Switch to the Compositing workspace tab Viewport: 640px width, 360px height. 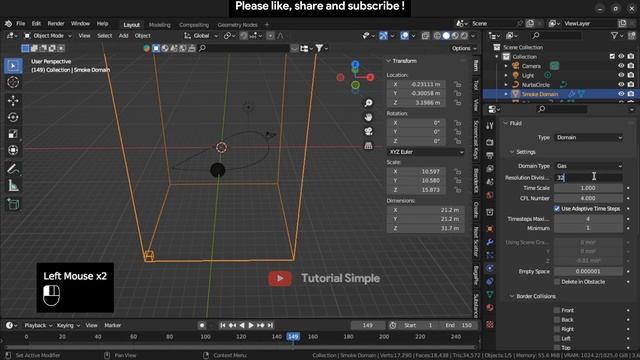tap(194, 25)
